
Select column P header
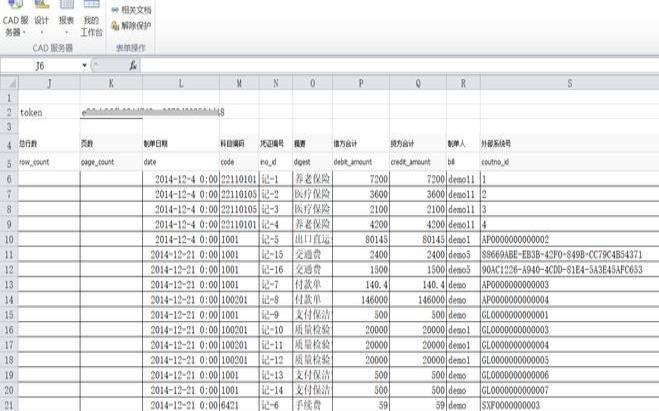[x=359, y=83]
